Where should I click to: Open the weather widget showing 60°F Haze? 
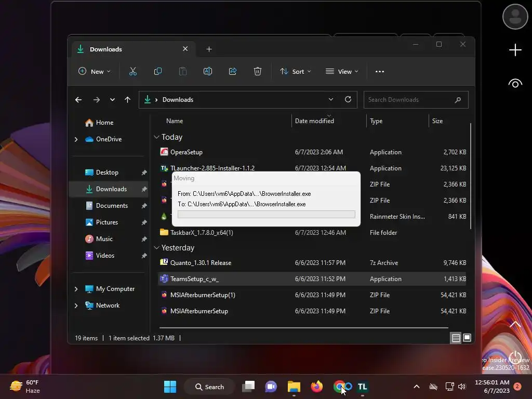pos(25,387)
